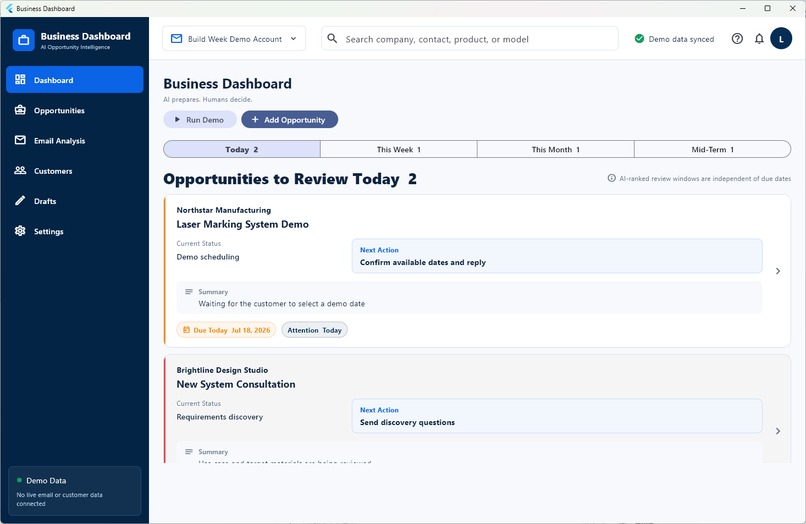This screenshot has height=524, width=806.
Task: Click the Add Opportunity button
Action: [x=289, y=119]
